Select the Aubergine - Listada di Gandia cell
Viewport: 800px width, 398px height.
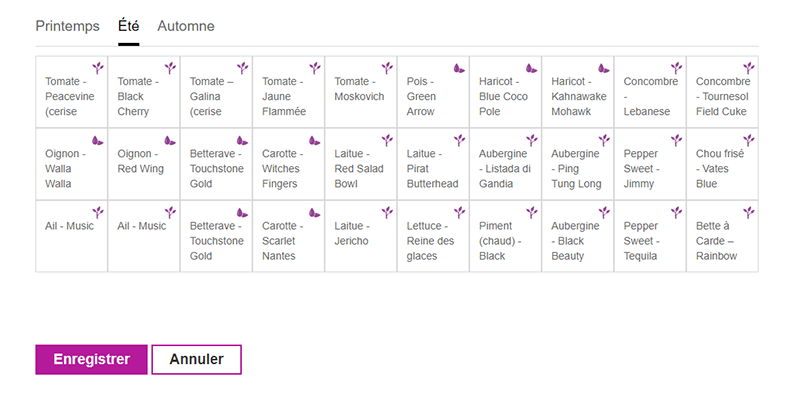(505, 164)
